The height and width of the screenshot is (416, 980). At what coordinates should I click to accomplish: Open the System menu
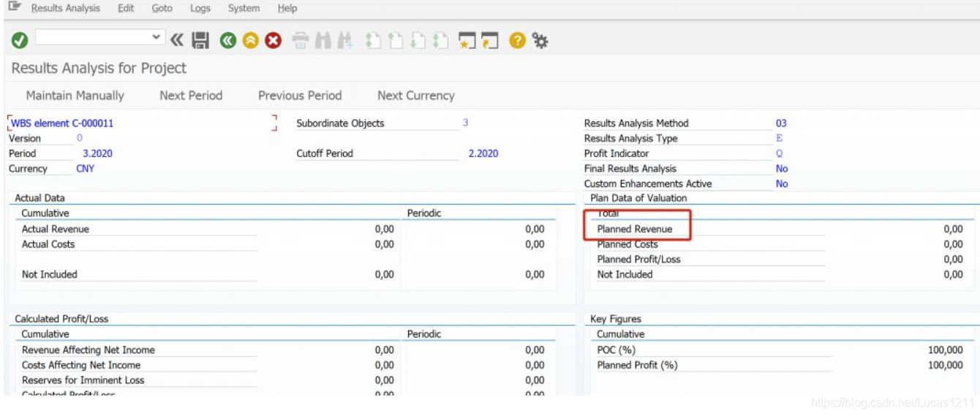pos(244,8)
